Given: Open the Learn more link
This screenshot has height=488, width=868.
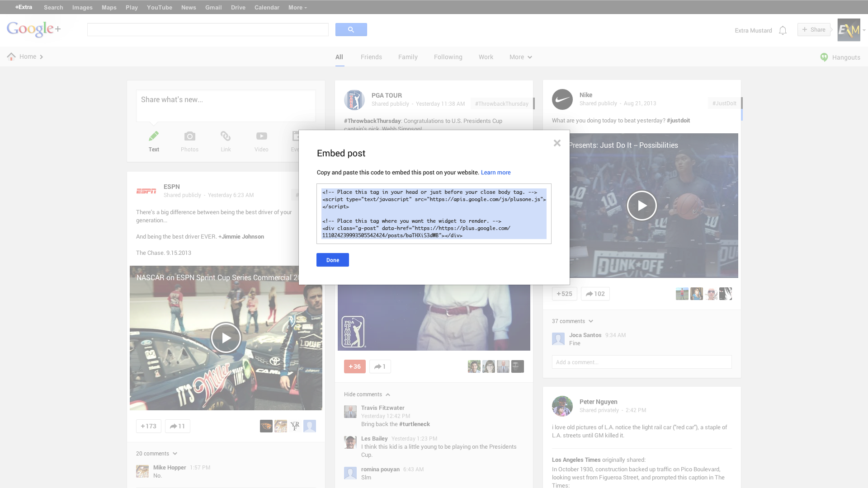Looking at the screenshot, I should [x=495, y=172].
